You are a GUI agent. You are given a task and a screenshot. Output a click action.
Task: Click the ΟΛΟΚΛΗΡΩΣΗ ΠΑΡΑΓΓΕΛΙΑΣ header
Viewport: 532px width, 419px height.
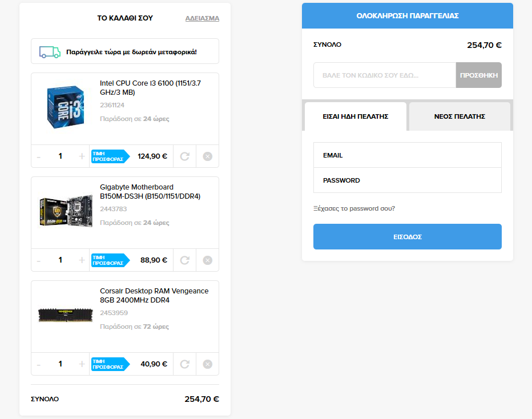408,15
